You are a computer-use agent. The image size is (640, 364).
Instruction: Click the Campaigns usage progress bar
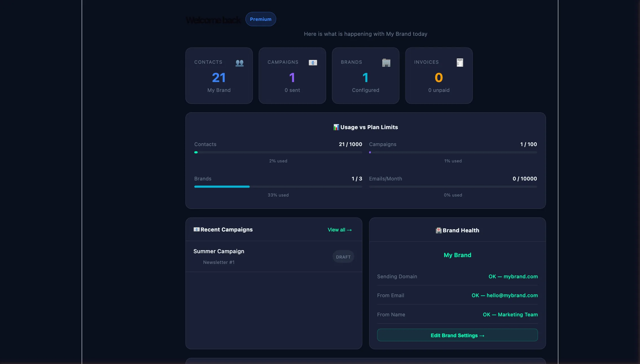click(453, 152)
